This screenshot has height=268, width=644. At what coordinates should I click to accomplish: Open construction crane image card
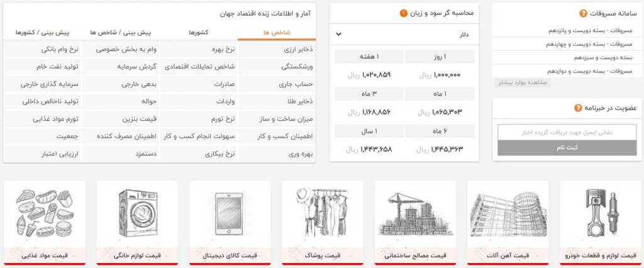coord(415,214)
